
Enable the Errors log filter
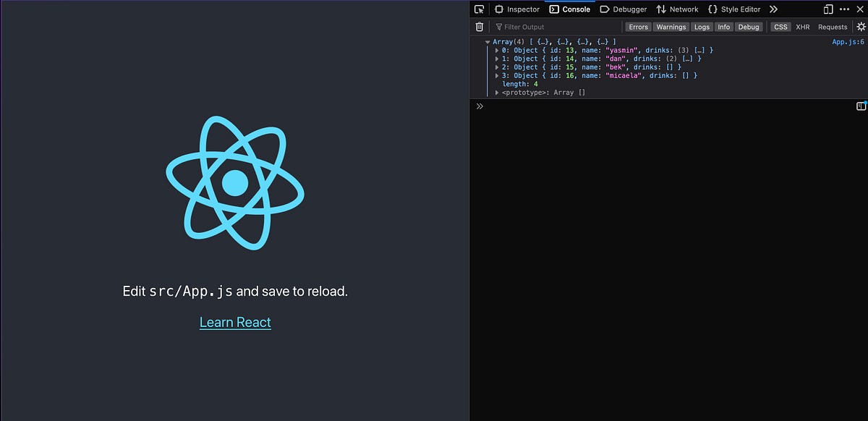click(638, 27)
